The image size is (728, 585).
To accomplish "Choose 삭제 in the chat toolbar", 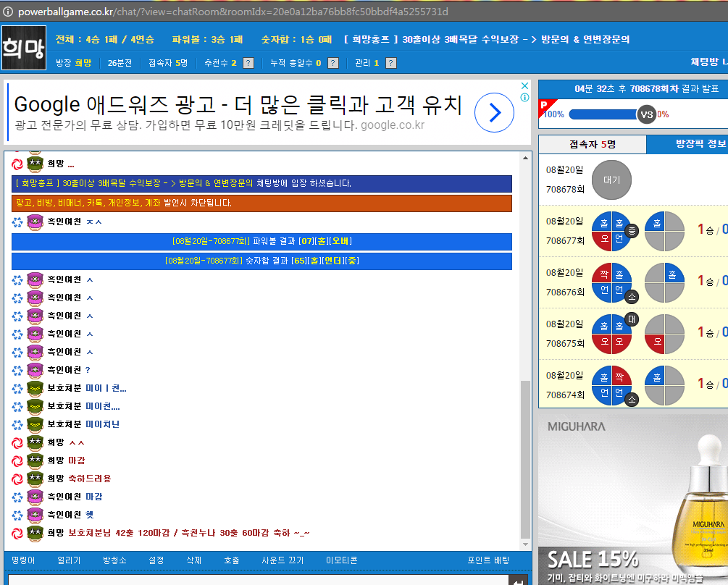I will click(193, 560).
